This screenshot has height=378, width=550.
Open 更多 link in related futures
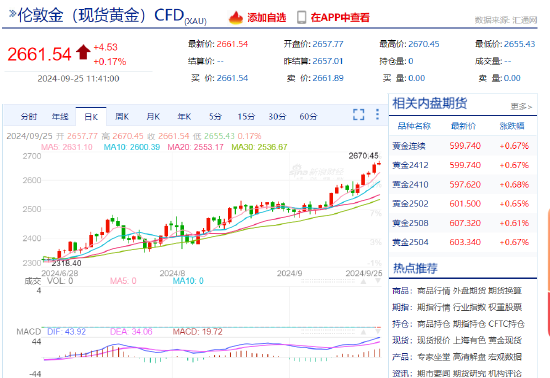point(521,106)
